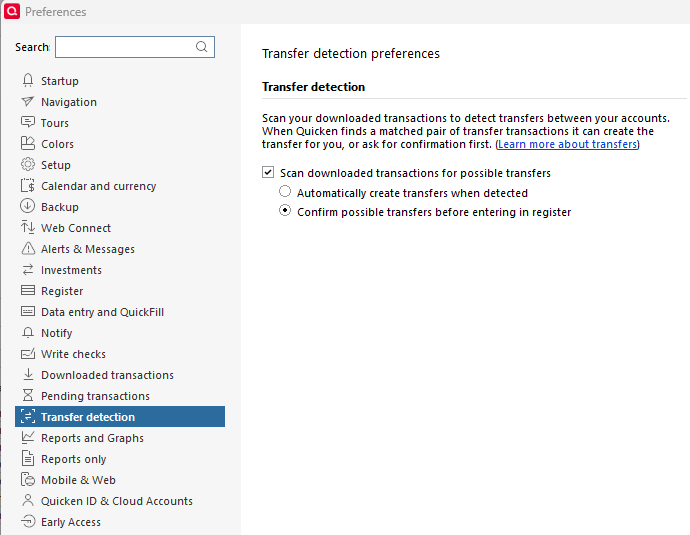Click the Setup gear icon
The image size is (690, 535).
coord(28,165)
